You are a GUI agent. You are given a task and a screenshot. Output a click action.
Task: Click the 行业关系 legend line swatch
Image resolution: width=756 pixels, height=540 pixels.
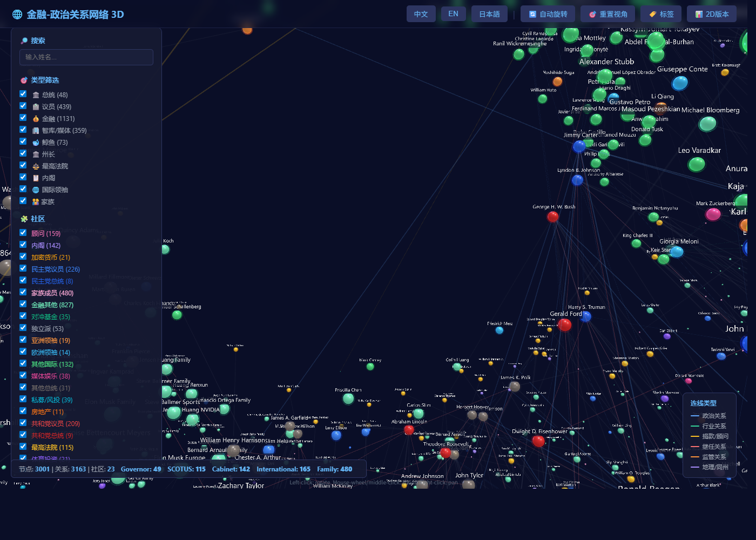[x=695, y=427]
